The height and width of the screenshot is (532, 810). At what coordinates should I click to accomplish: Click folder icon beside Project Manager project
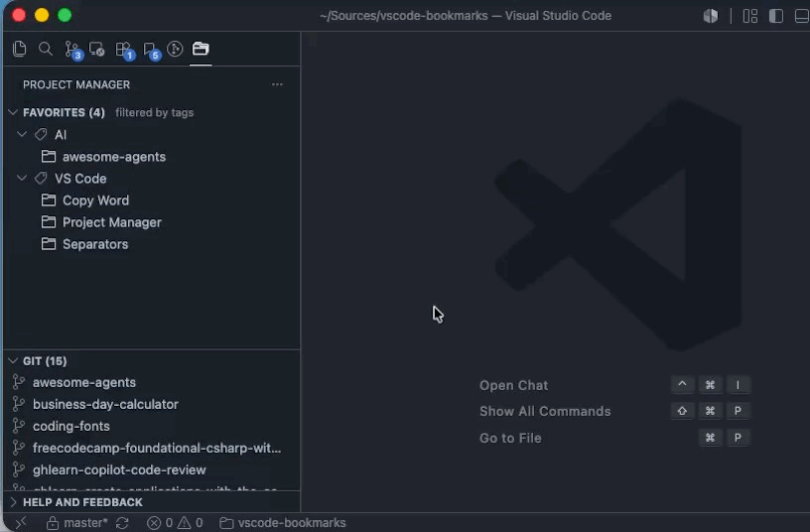point(49,222)
